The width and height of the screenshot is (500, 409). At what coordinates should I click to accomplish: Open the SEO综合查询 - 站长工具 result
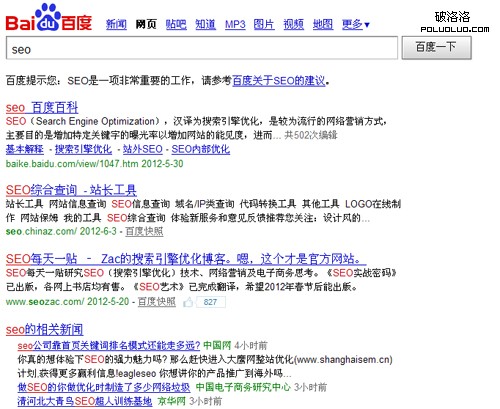tap(71, 190)
